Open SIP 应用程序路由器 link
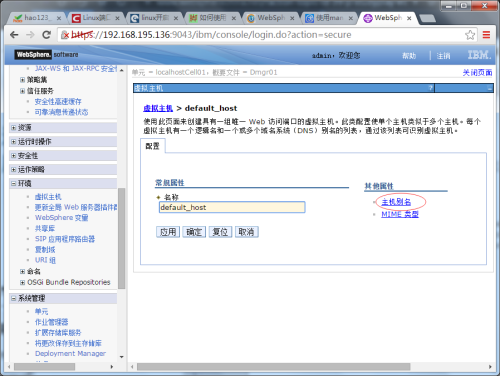The image size is (500, 376). [x=65, y=239]
